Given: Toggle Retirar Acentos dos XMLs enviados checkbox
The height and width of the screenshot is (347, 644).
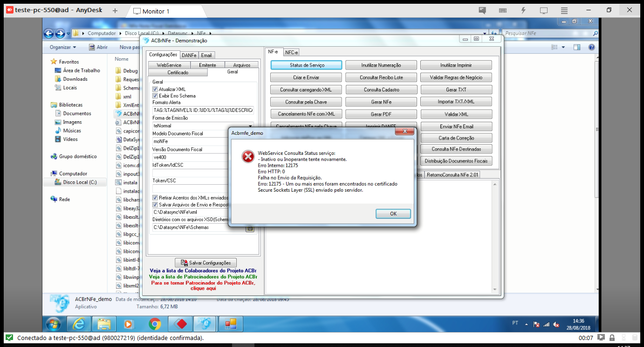Looking at the screenshot, I should [x=155, y=198].
